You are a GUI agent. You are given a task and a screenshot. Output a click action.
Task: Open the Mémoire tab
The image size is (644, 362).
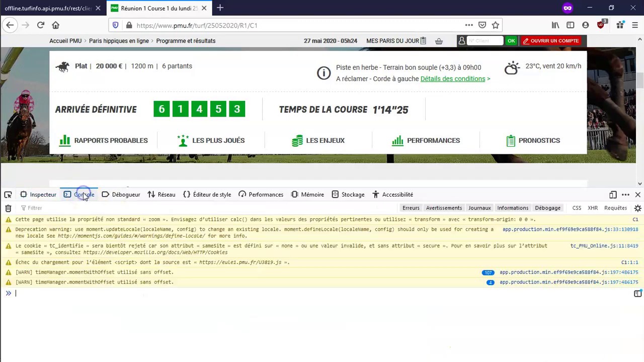(307, 195)
